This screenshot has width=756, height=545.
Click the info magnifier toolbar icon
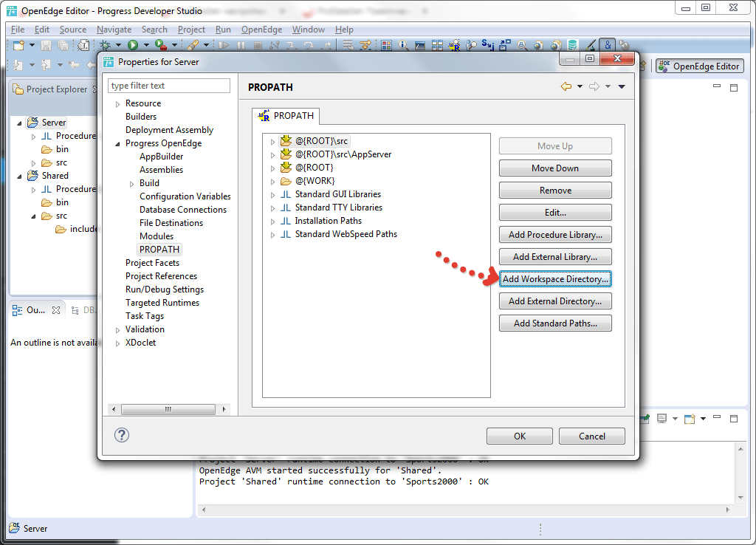click(403, 45)
